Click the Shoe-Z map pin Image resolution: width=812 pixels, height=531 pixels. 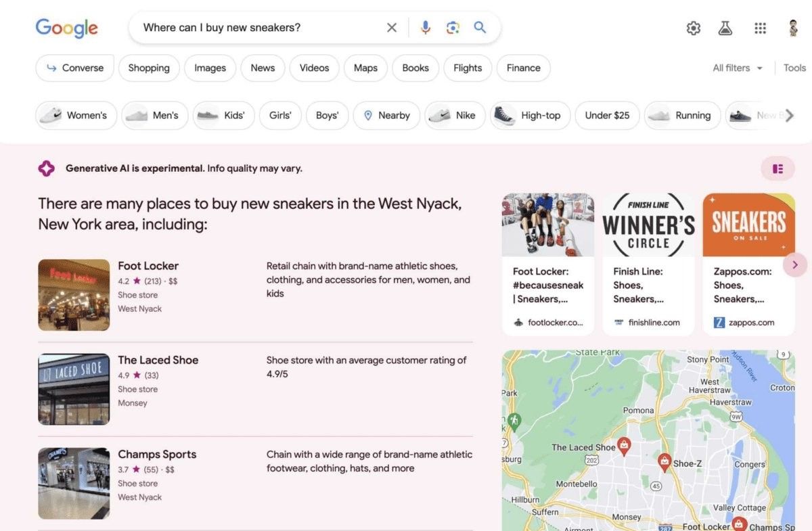pyautogui.click(x=664, y=463)
